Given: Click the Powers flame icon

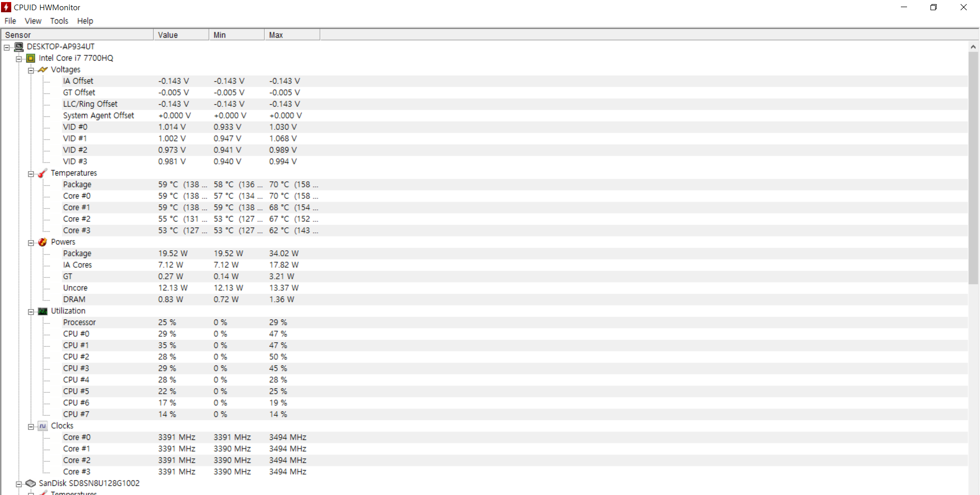Looking at the screenshot, I should pos(43,242).
